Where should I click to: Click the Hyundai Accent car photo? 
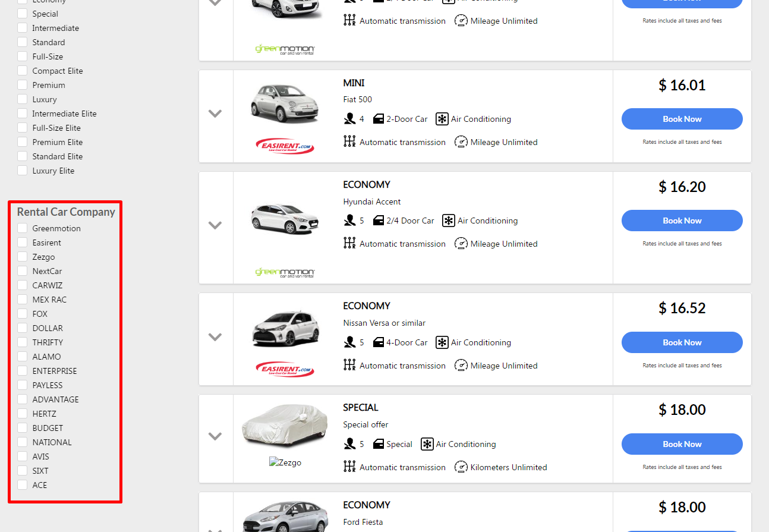[x=285, y=218]
